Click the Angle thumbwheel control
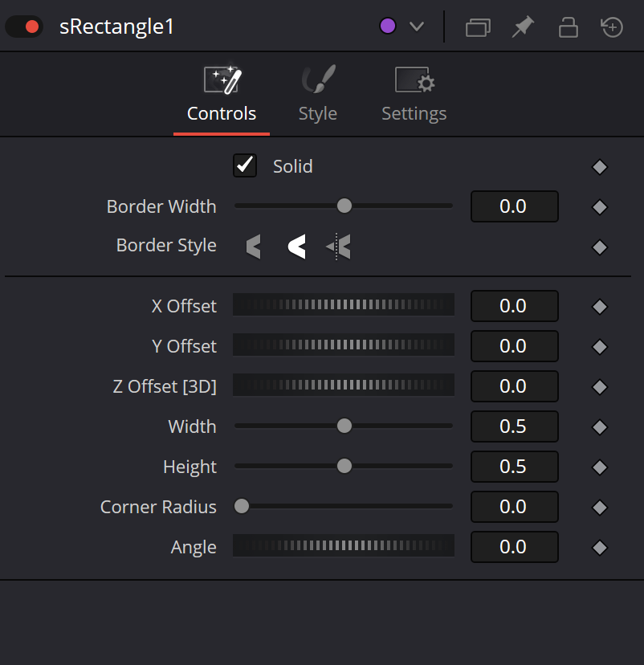Screen dimensions: 644x665 point(344,545)
